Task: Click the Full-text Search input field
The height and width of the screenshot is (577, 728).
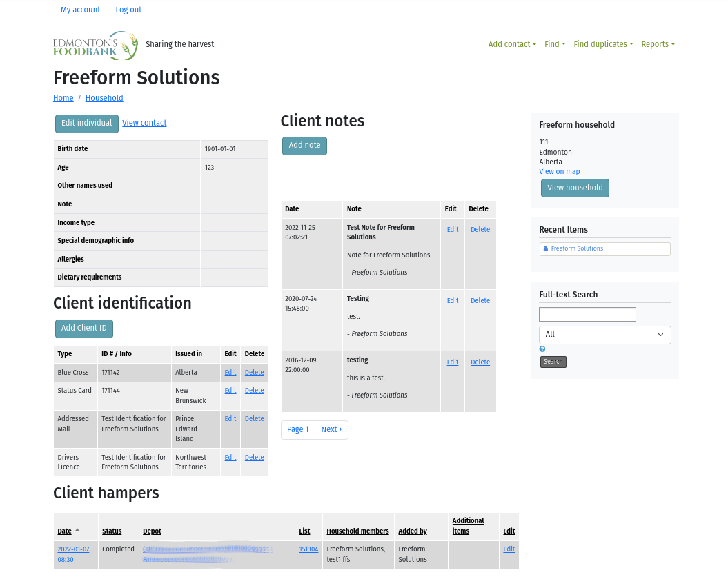Action: 587,315
